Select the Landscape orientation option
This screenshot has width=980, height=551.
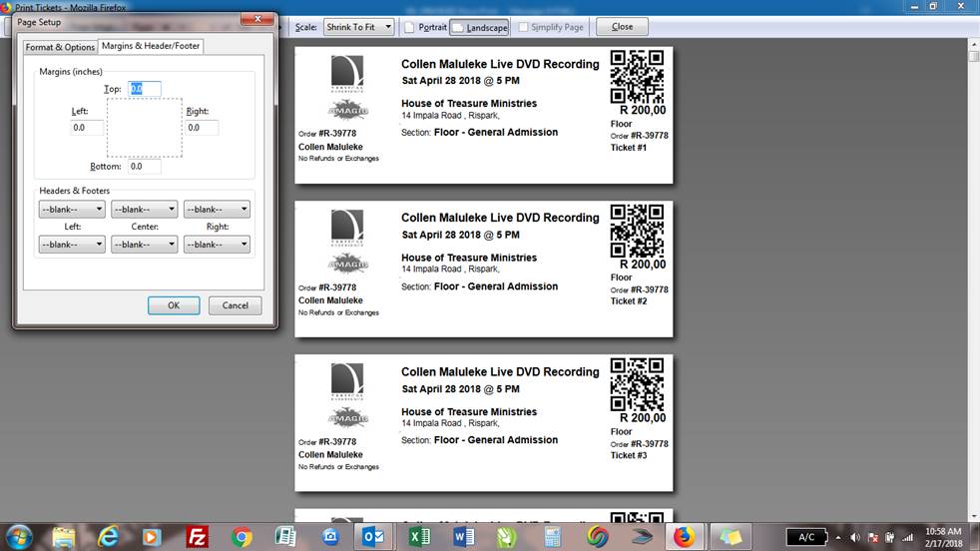[479, 28]
